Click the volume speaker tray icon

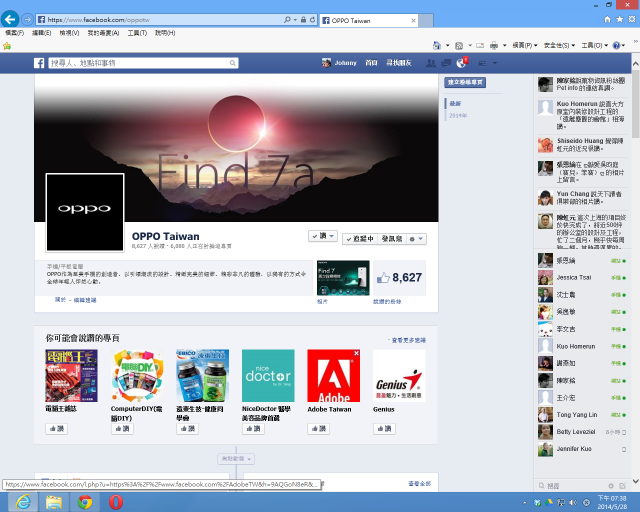[573, 502]
